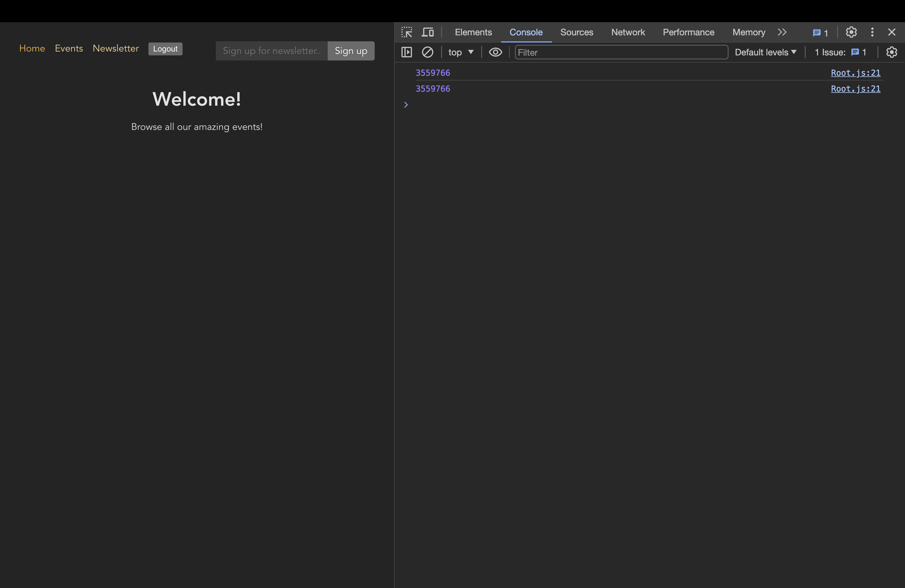The height and width of the screenshot is (588, 905).
Task: Open DevTools settings gear icon
Action: click(851, 32)
